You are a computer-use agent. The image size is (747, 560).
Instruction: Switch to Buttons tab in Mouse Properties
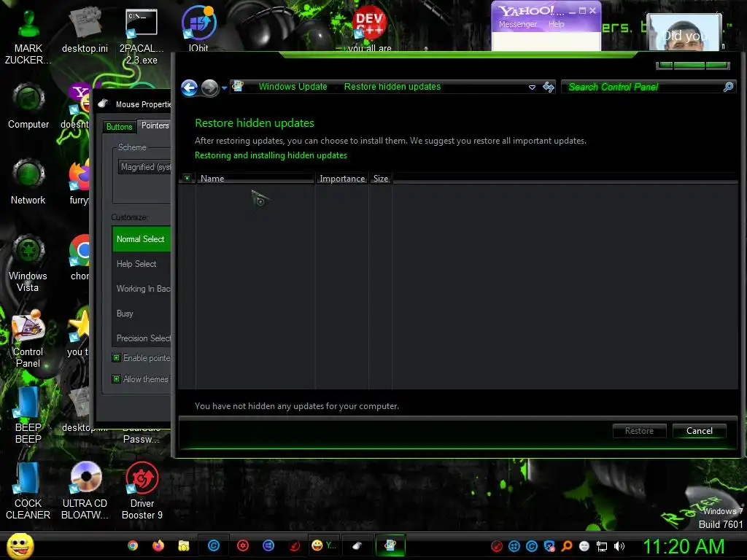coord(119,127)
